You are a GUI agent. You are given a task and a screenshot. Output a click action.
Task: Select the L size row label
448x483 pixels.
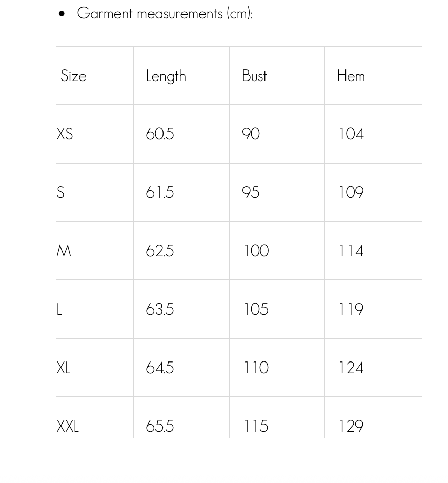click(x=59, y=310)
